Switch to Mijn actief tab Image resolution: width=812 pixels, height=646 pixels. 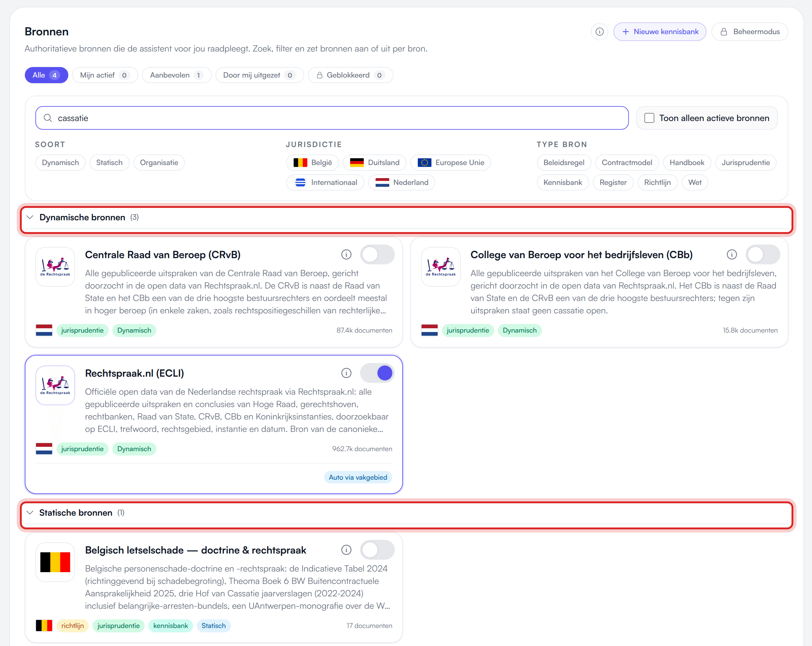105,75
